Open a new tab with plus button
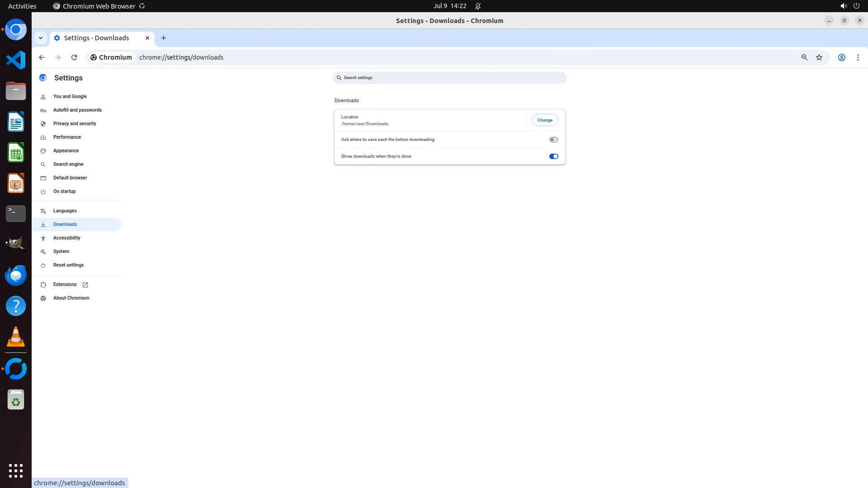Screen dimensions: 868x488 [x=164, y=38]
